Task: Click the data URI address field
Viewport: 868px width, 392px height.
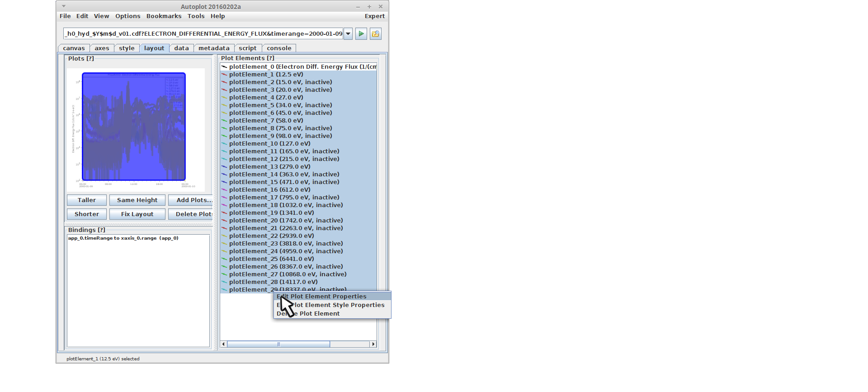Action: tap(203, 34)
